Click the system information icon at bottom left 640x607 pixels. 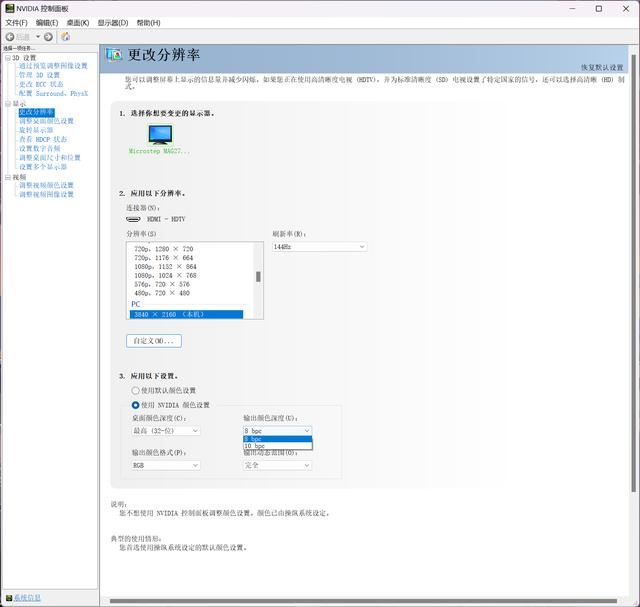click(7, 598)
